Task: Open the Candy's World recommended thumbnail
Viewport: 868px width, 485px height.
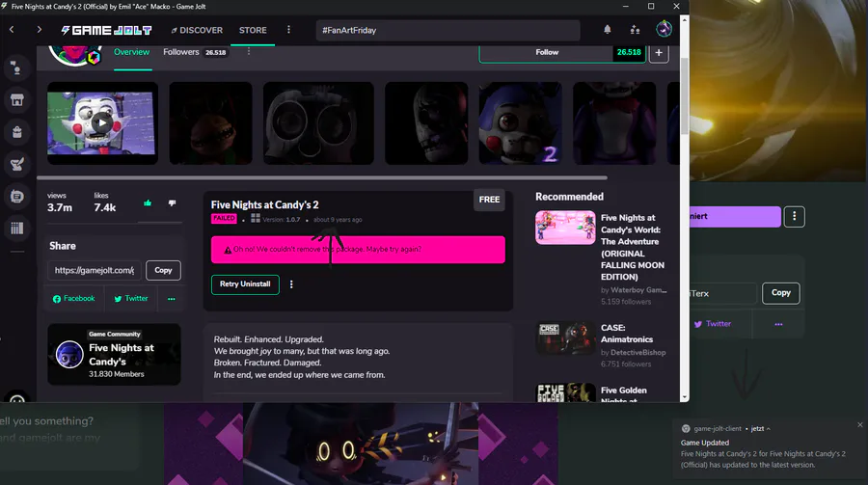Action: point(565,228)
